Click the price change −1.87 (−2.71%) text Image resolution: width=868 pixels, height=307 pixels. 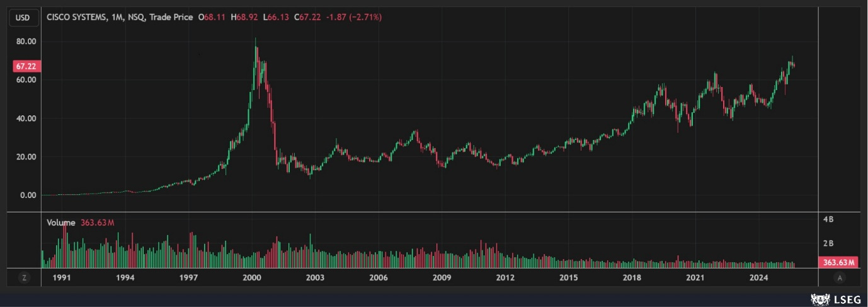pos(355,18)
